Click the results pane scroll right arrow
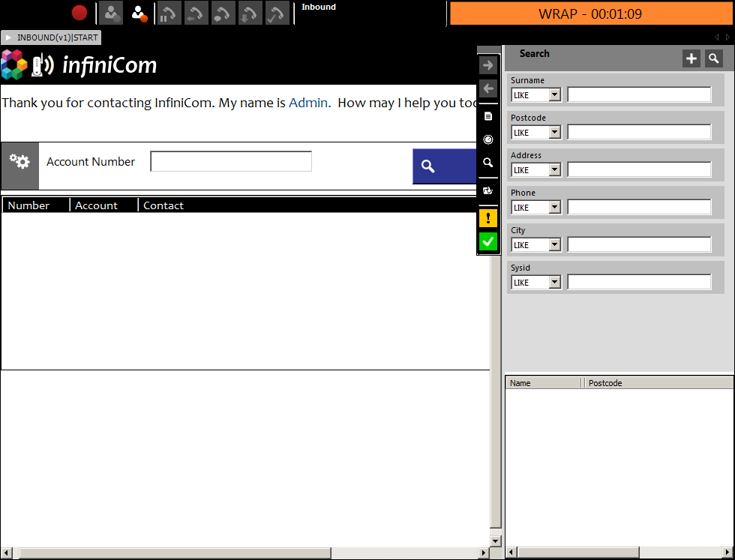This screenshot has width=735, height=560. [x=728, y=553]
